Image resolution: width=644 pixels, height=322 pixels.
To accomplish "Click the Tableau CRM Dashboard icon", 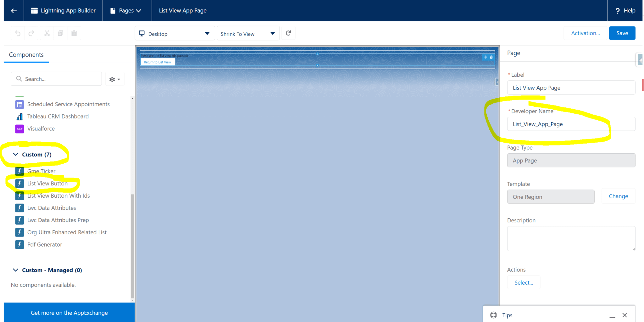I will click(19, 117).
